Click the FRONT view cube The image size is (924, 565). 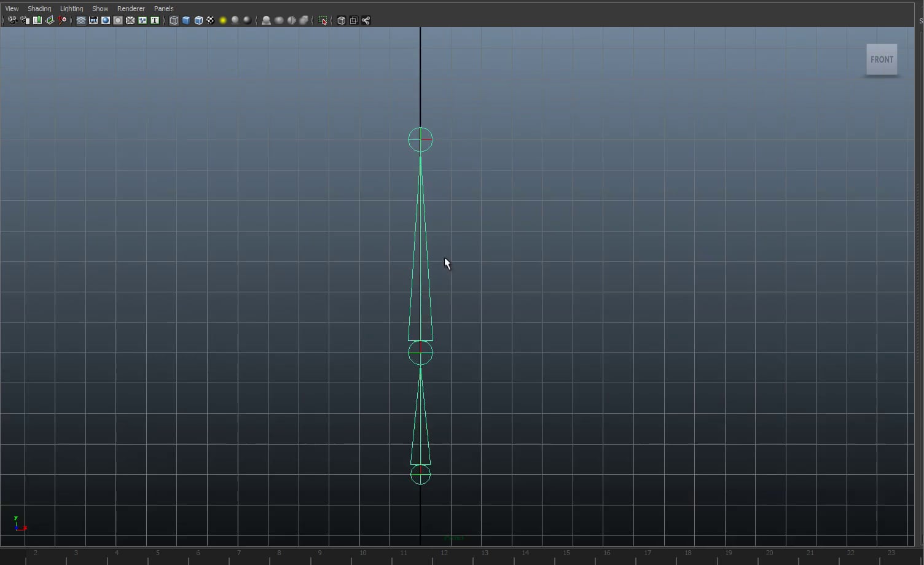tap(882, 60)
